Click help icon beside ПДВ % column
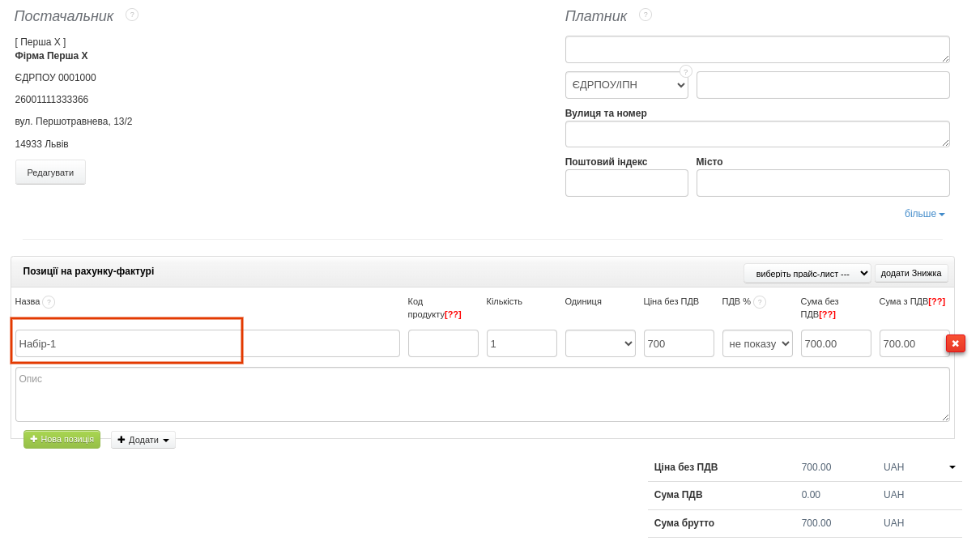980x541 pixels. [760, 302]
